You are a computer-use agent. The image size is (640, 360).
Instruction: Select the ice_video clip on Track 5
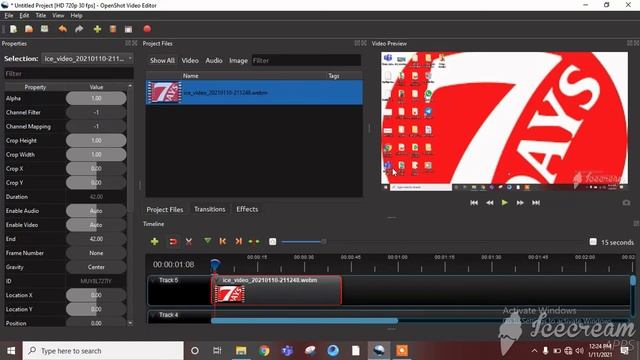click(276, 290)
